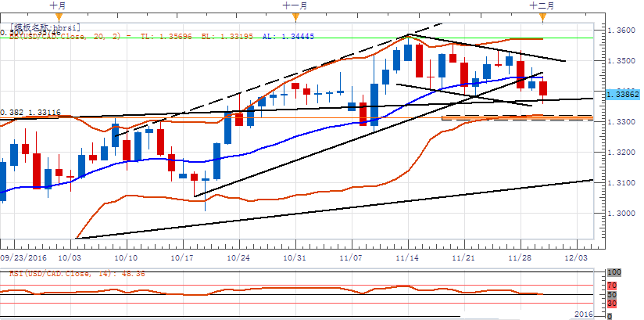Click the 11/28 date axis label
644x320 pixels.
pos(521,258)
